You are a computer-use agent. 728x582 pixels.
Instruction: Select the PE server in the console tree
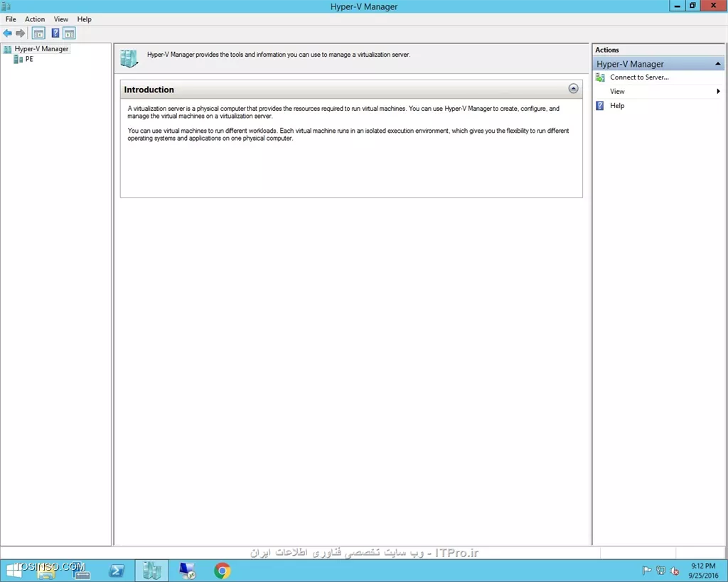click(x=29, y=59)
